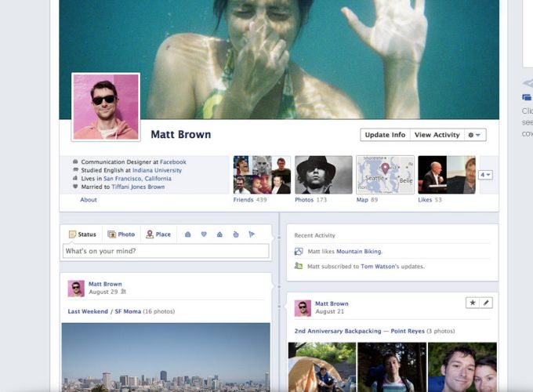The width and height of the screenshot is (533, 392).
Task: Switch to the Photo tab in composer
Action: [x=121, y=234]
